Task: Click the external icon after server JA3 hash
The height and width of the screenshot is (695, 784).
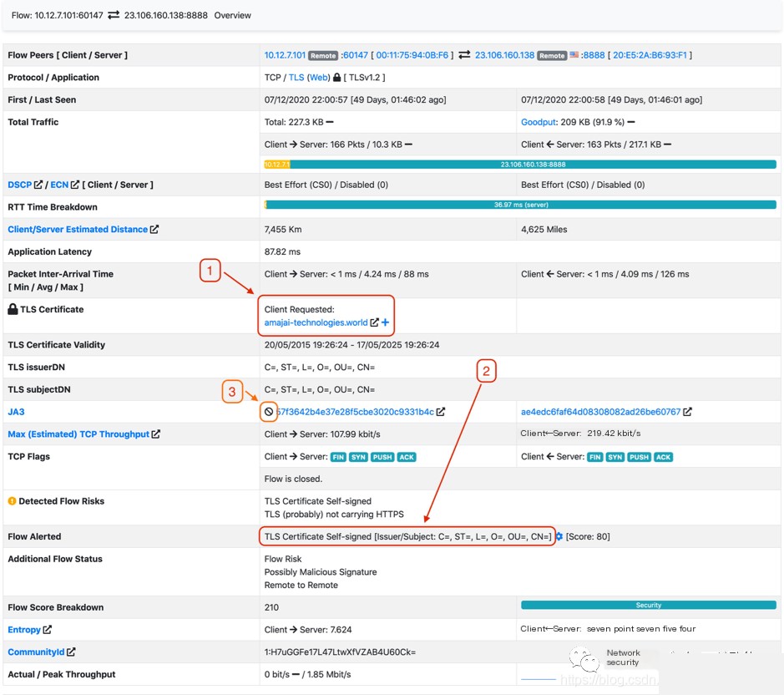Action: (x=687, y=412)
